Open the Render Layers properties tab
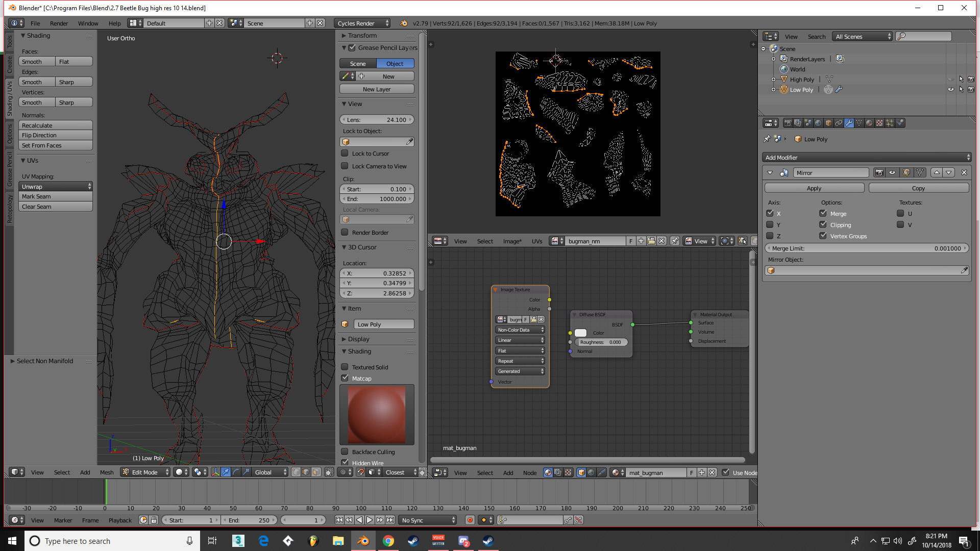This screenshot has width=980, height=551. [798, 123]
